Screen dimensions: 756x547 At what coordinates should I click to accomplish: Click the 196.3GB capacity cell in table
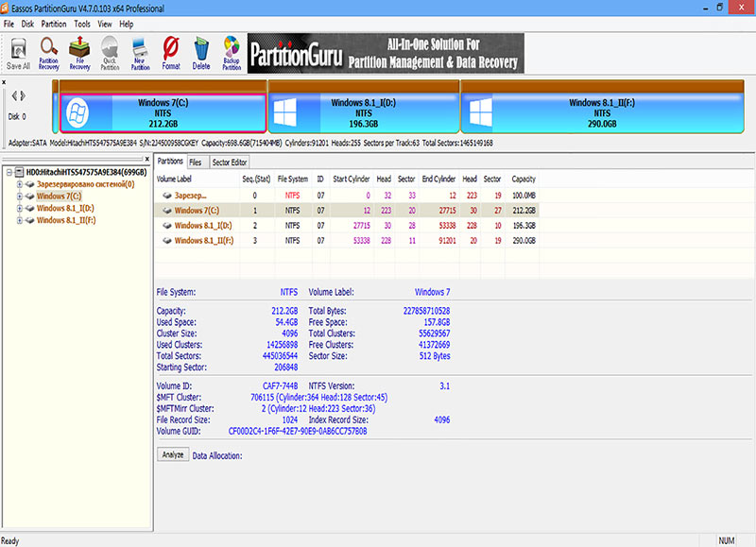click(524, 225)
